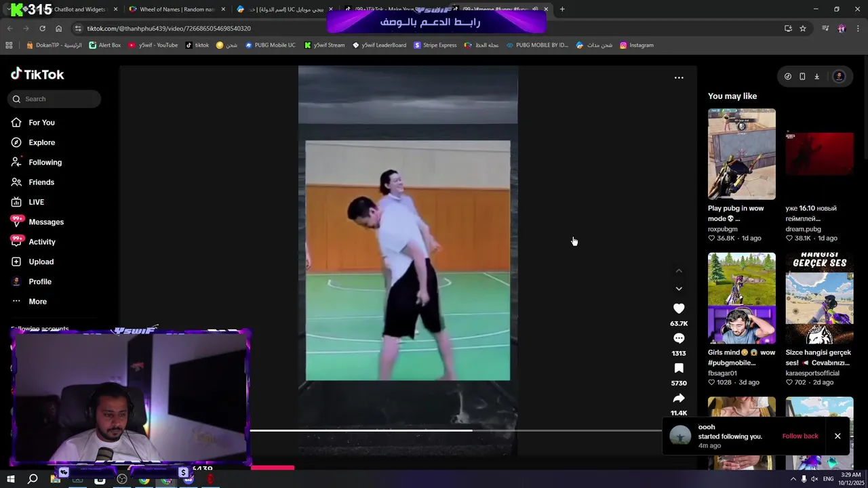The image size is (868, 488).
Task: Open the Stripe Express bookmark
Action: tap(435, 45)
